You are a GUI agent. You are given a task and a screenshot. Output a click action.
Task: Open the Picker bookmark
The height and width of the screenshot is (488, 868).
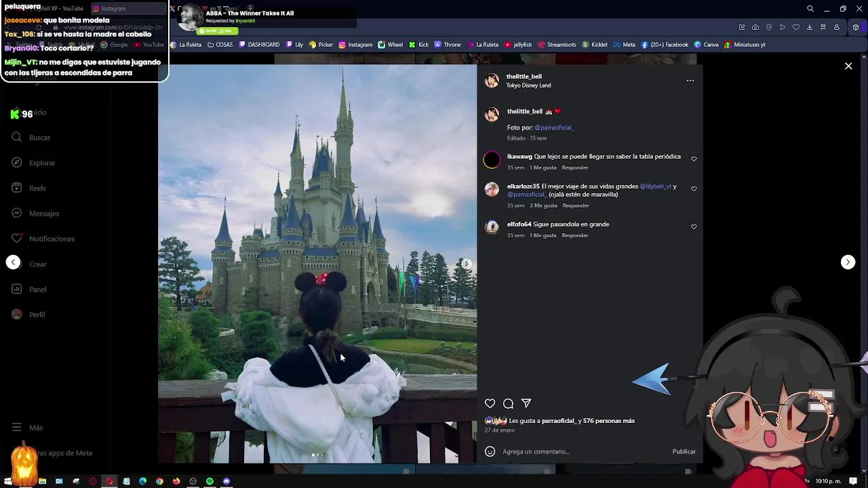[x=321, y=45]
